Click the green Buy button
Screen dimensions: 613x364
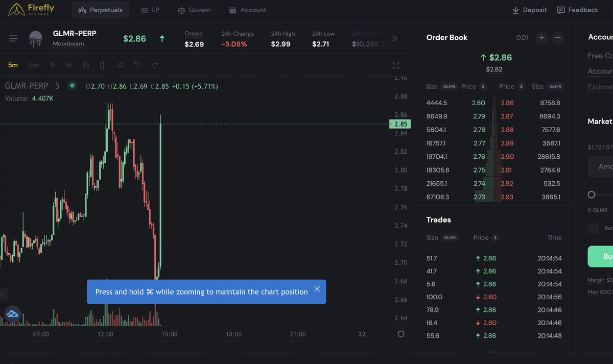[x=600, y=256]
